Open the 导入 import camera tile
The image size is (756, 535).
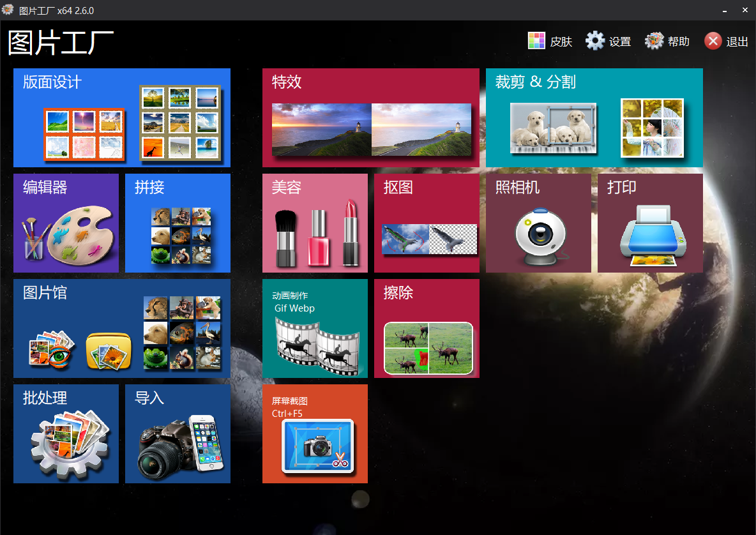(178, 433)
